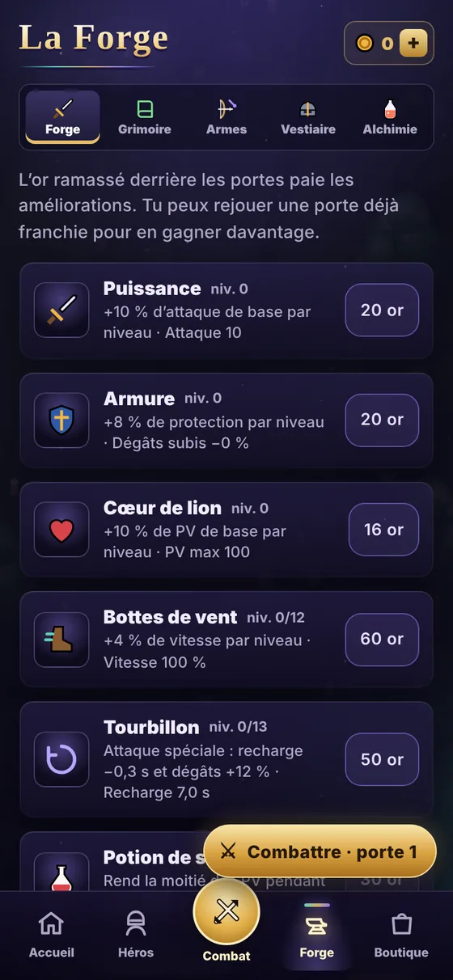The width and height of the screenshot is (453, 980).
Task: Tap the red potion flask icon
Action: 61,877
